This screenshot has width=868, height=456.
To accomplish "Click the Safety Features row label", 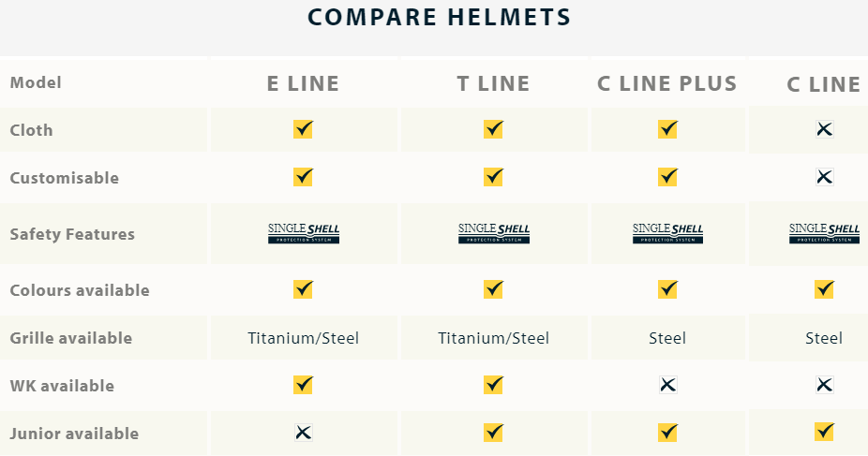I will [72, 234].
